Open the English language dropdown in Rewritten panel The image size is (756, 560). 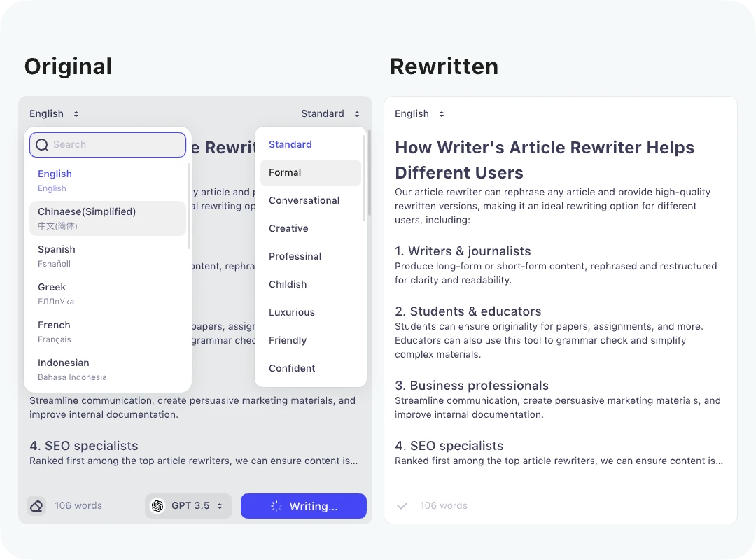tap(419, 113)
